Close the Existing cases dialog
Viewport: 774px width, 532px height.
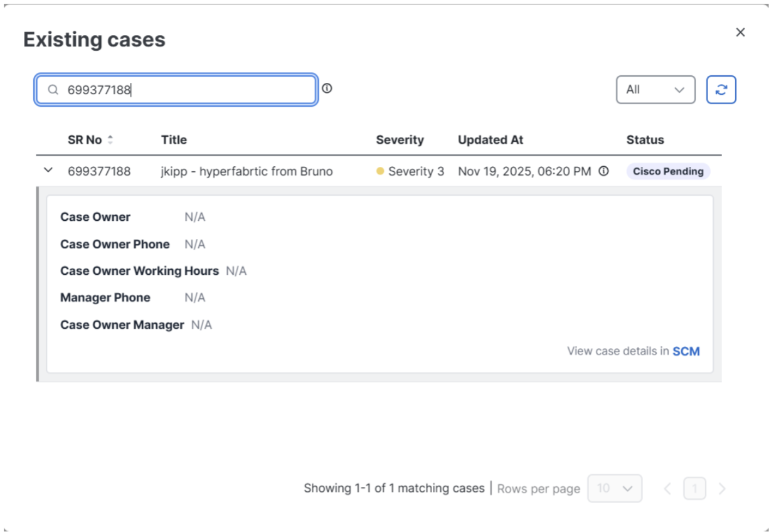tap(740, 33)
